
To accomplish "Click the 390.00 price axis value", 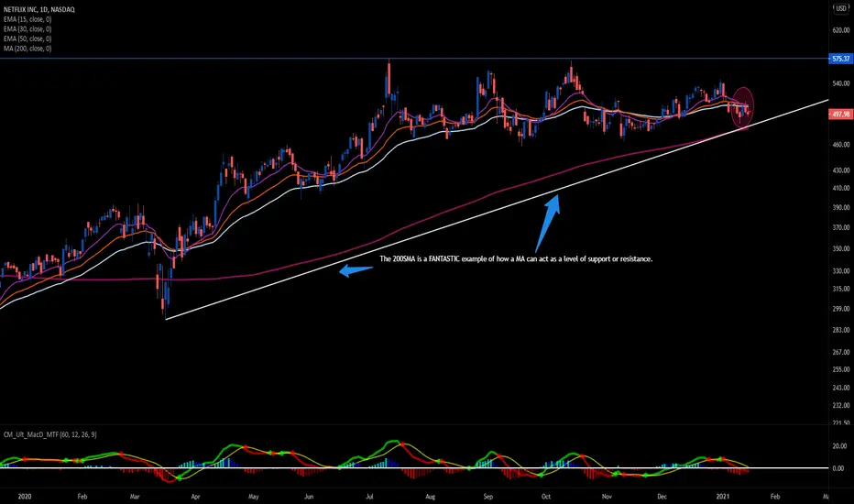I will pos(841,208).
